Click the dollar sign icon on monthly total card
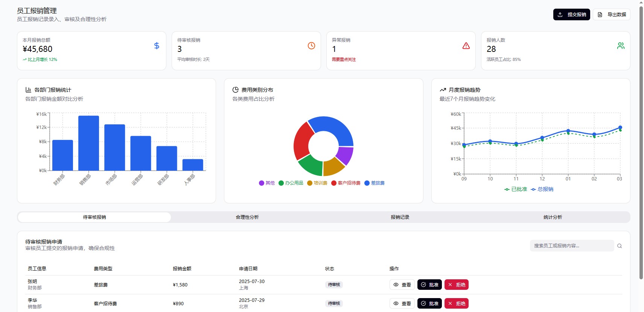 coord(157,46)
